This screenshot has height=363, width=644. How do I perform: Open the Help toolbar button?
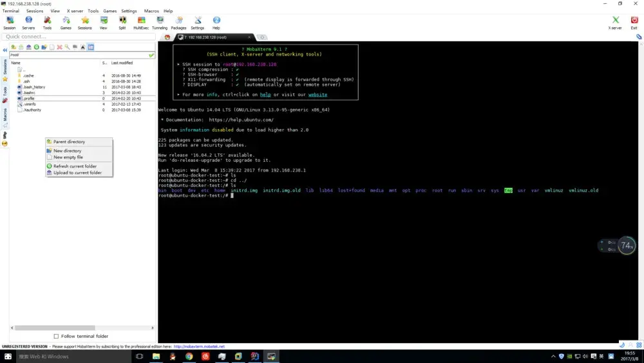[x=216, y=23]
